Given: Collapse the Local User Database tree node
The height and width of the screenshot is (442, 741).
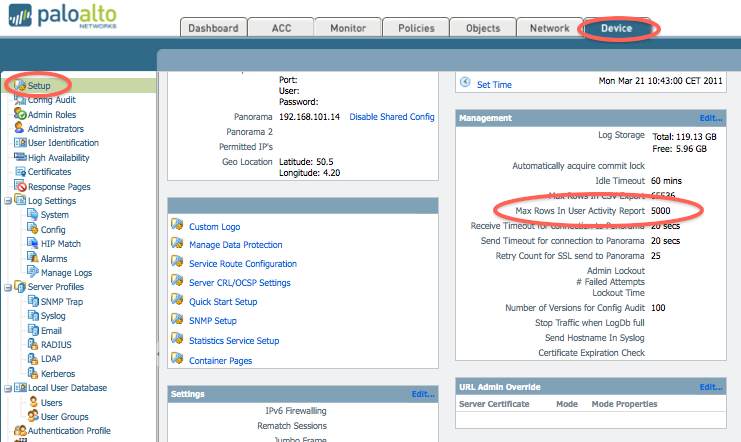Looking at the screenshot, I should (x=8, y=389).
